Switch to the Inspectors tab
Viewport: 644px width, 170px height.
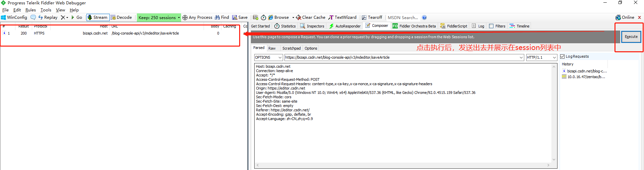(312, 26)
